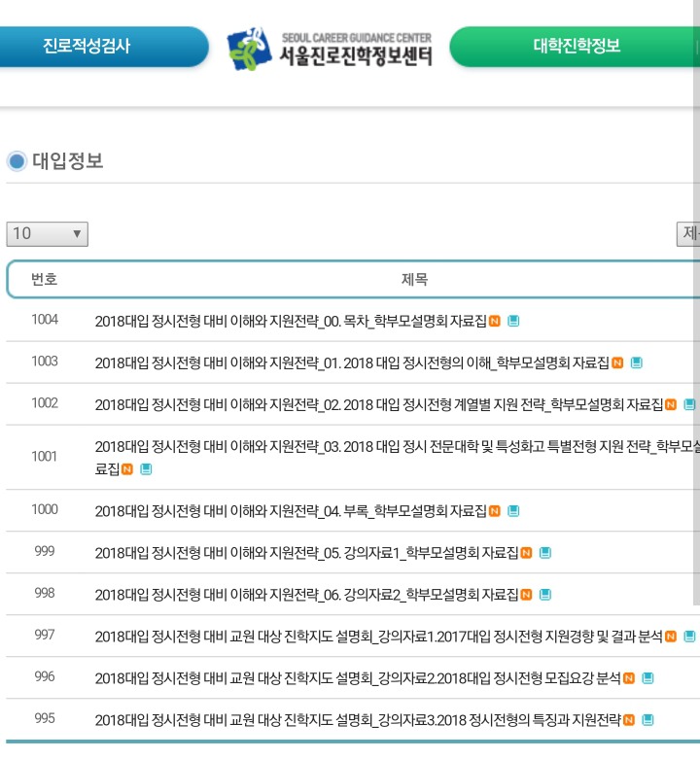700x759 pixels.
Task: Click number 995 in the list
Action: (45, 718)
